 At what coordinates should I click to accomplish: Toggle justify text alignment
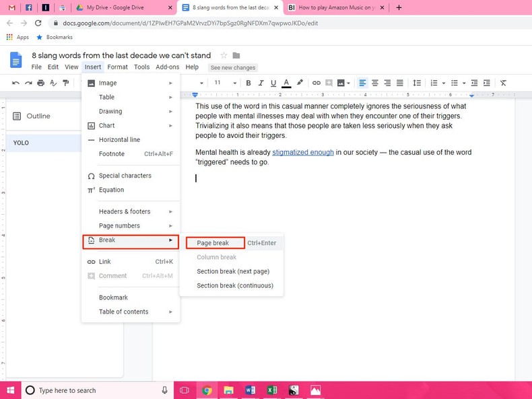pos(400,83)
